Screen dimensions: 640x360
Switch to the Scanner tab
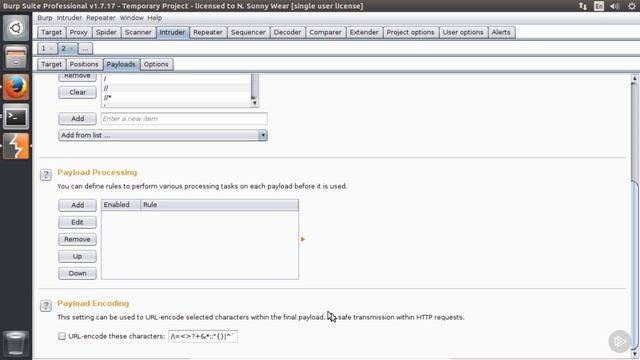pos(138,32)
